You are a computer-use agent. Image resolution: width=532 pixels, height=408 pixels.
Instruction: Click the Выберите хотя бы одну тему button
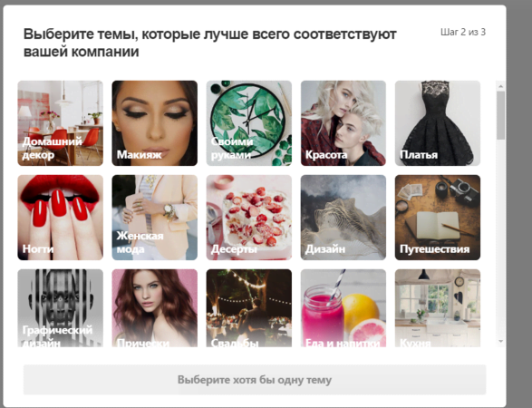255,380
